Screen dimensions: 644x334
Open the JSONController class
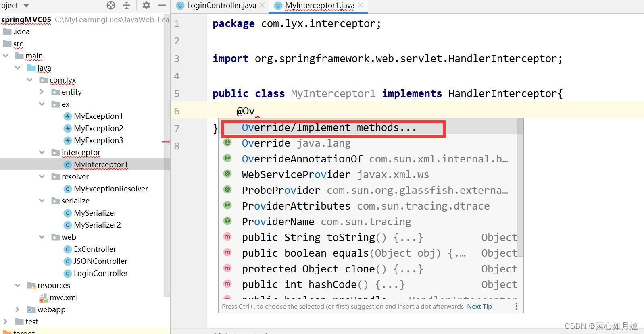pos(100,261)
